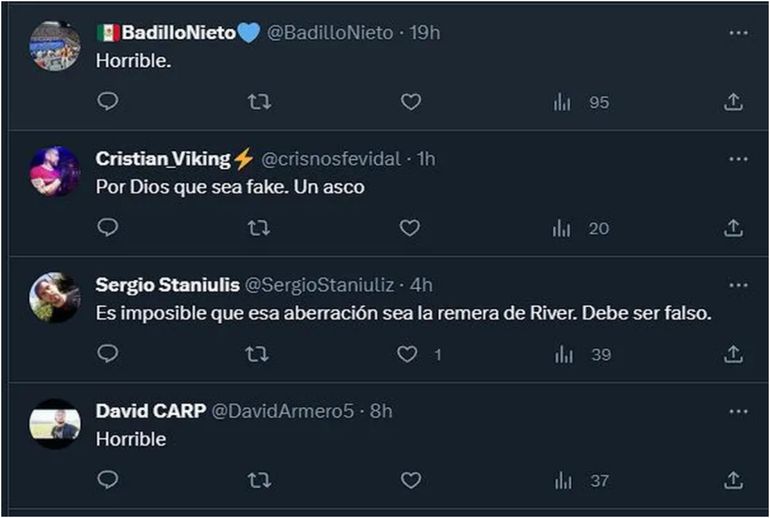Like David CARP's "Horrible" tweet
770x518 pixels.
click(410, 481)
